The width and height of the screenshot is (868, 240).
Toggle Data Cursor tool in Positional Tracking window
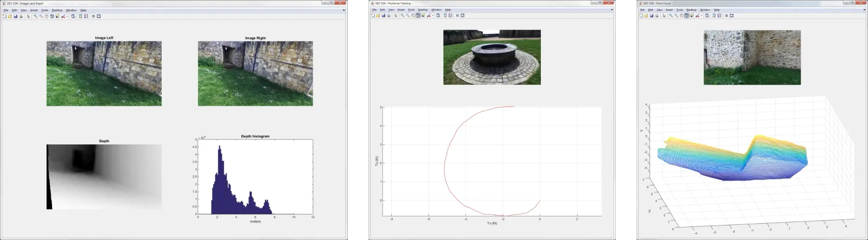click(x=423, y=16)
